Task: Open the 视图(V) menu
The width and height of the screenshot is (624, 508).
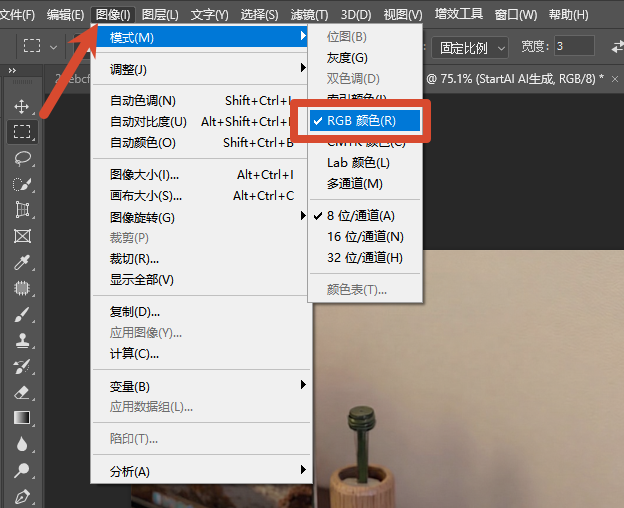Action: 403,15
